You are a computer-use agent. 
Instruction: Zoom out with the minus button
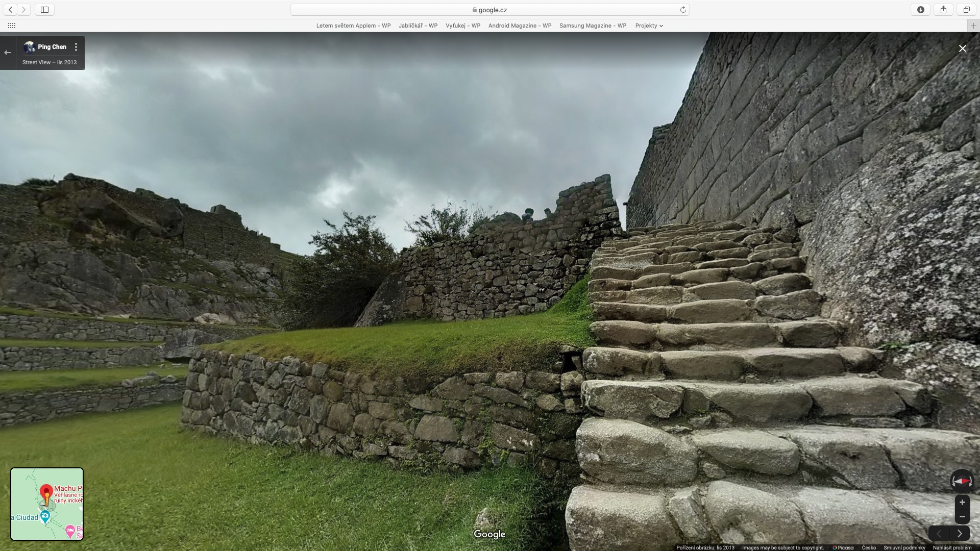[962, 516]
